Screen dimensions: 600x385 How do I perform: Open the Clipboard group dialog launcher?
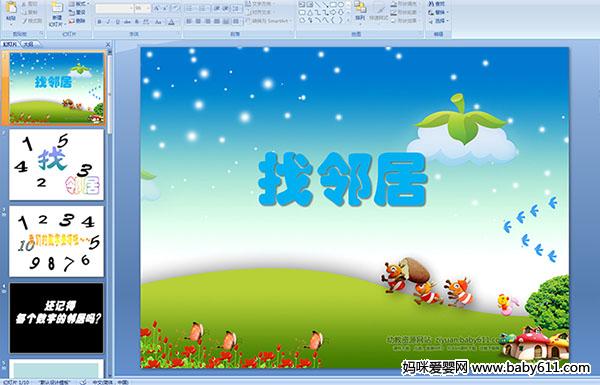click(x=41, y=34)
